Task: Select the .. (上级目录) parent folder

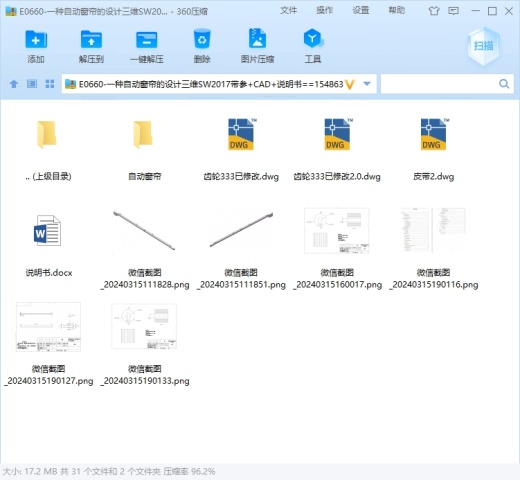Action: 47,134
